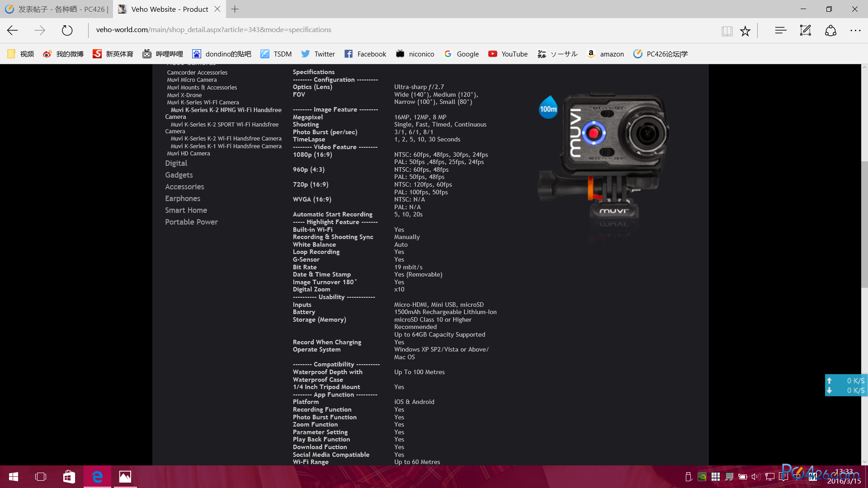Viewport: 868px width, 488px height.
Task: Open the niconico bookmark
Action: (x=415, y=54)
